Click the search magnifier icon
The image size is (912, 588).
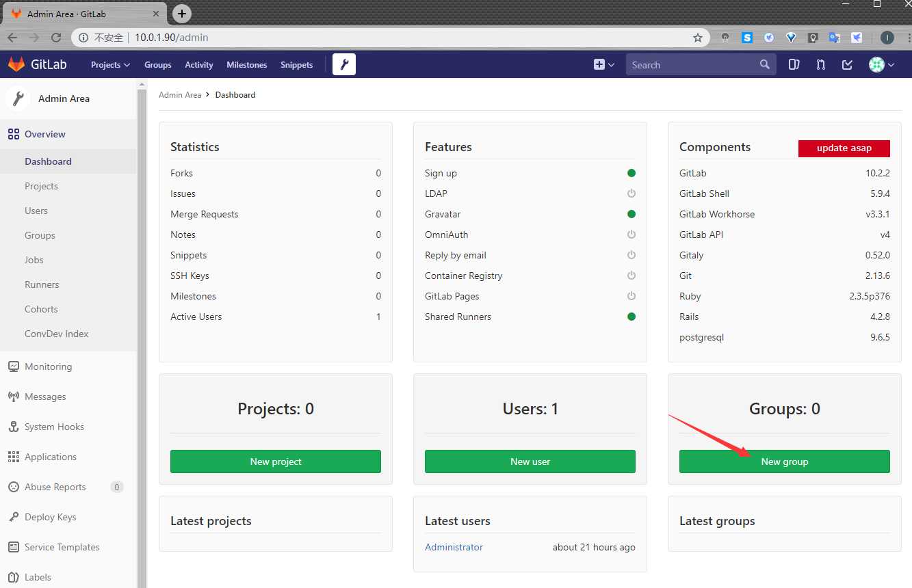765,64
